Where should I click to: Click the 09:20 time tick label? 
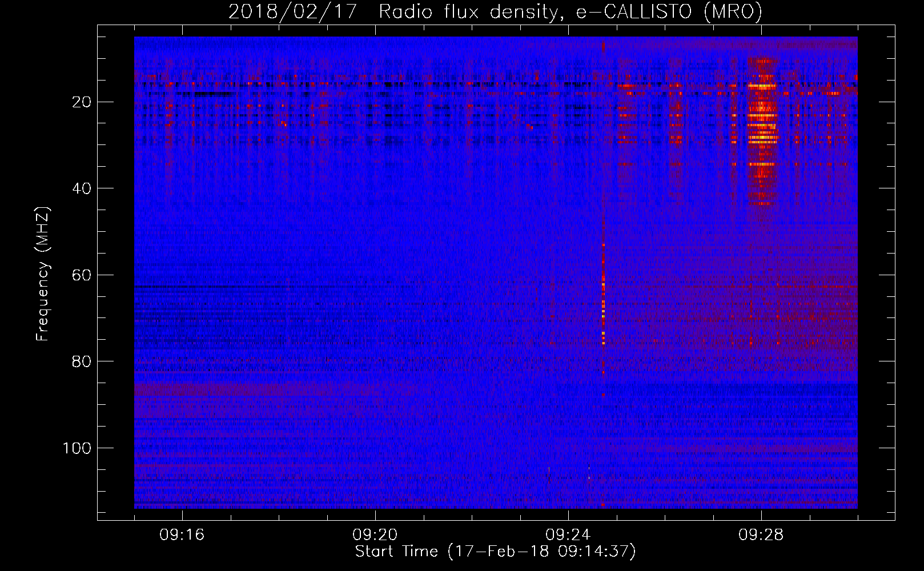(x=375, y=535)
